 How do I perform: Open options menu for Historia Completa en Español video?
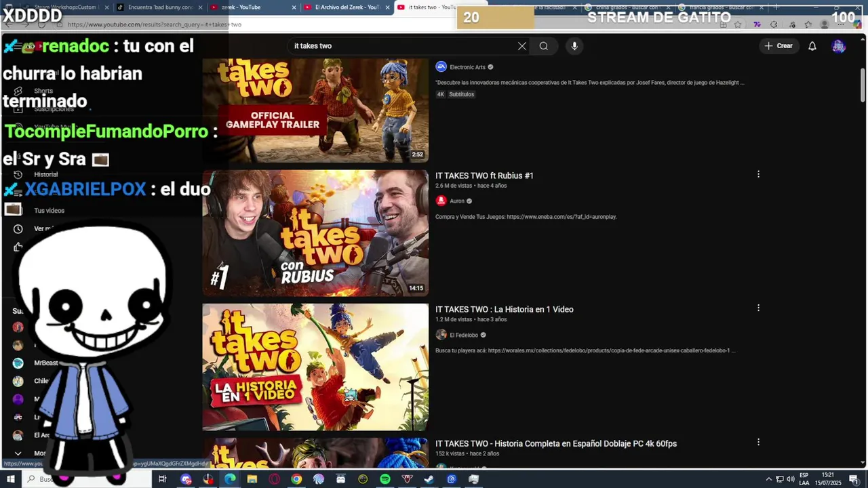pyautogui.click(x=758, y=442)
